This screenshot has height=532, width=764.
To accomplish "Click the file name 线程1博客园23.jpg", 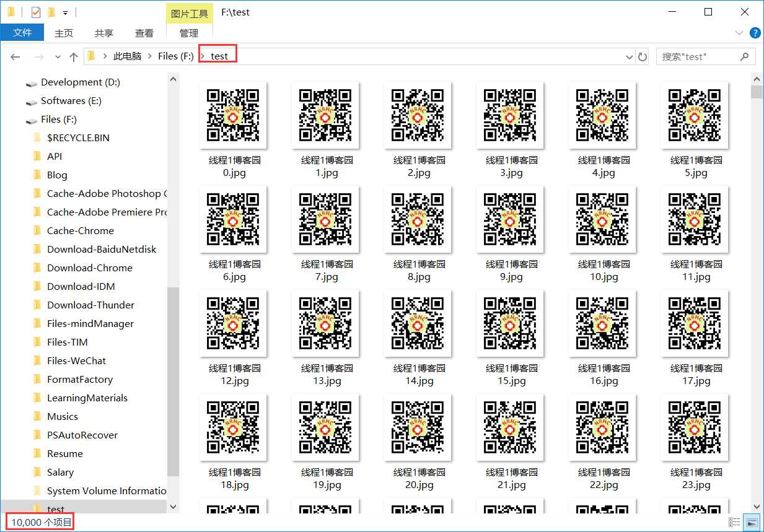I will (x=696, y=478).
